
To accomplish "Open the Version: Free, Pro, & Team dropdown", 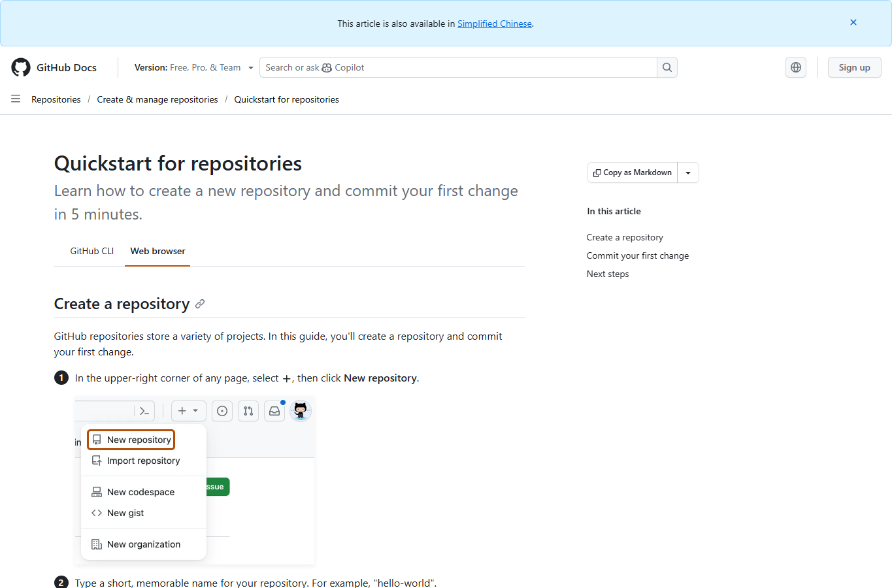I will [193, 67].
